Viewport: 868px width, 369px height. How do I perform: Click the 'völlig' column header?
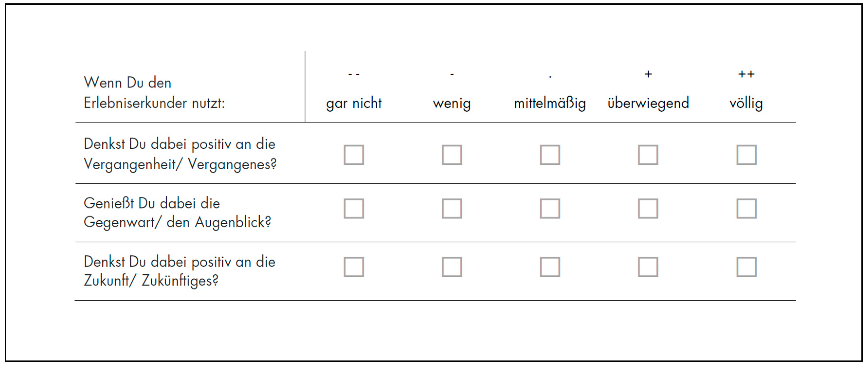[x=746, y=103]
